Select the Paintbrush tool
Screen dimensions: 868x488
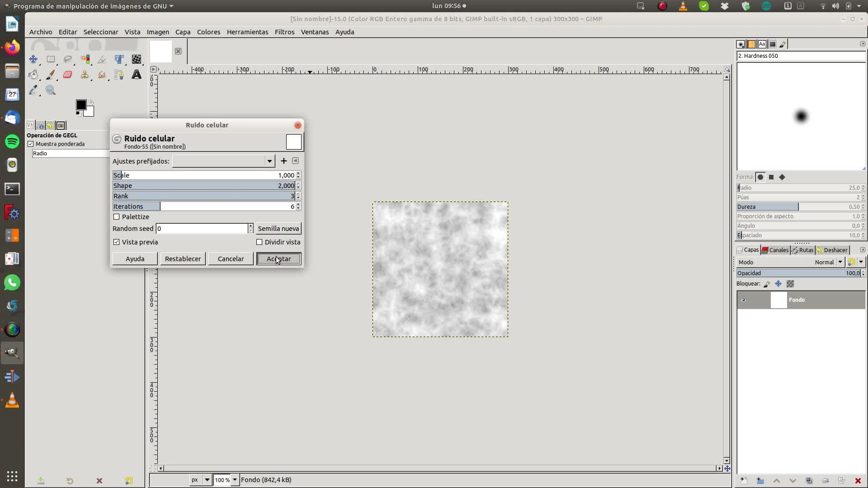click(x=51, y=75)
